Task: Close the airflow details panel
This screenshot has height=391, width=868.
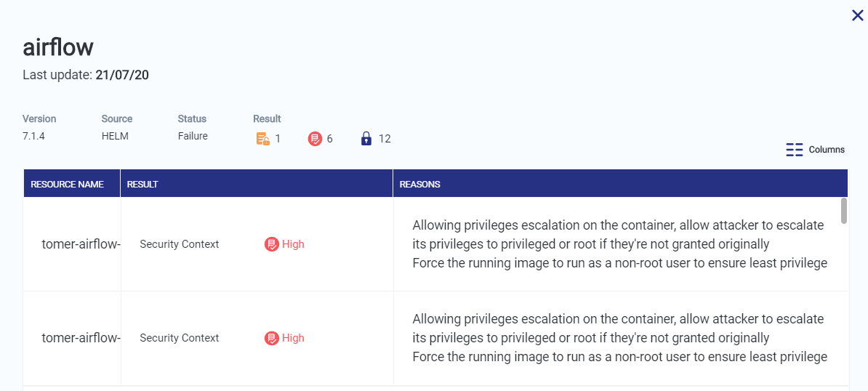Action: click(858, 15)
